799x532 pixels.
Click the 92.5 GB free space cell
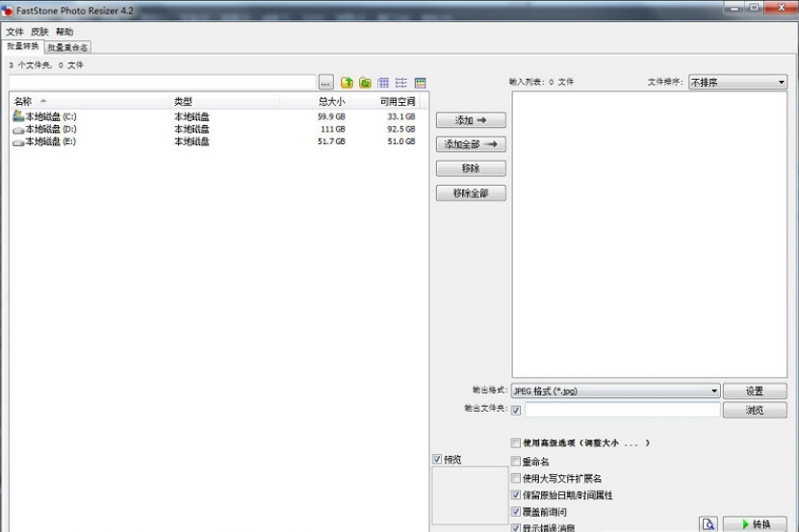(x=401, y=129)
